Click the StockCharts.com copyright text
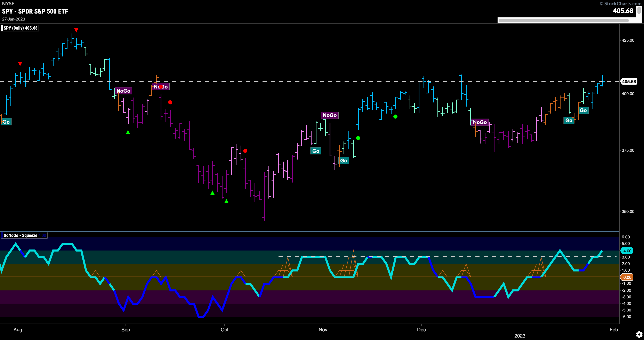The image size is (644, 340). (620, 3)
